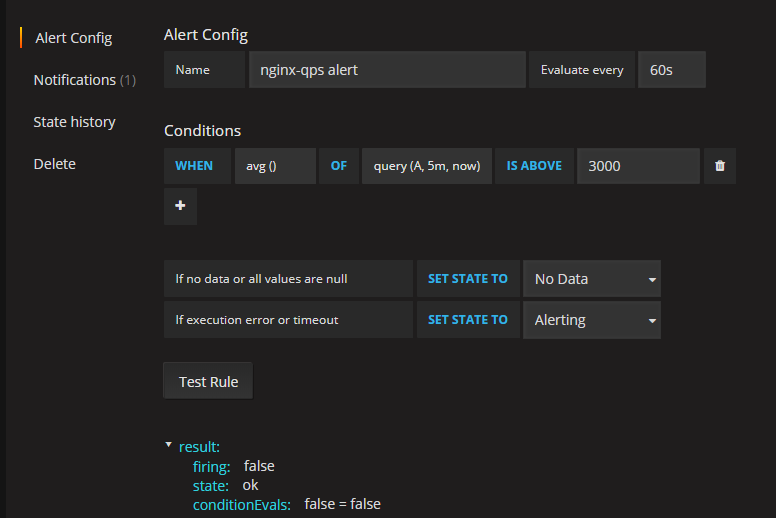Switch to State history tab
This screenshot has width=776, height=518.
tap(74, 122)
